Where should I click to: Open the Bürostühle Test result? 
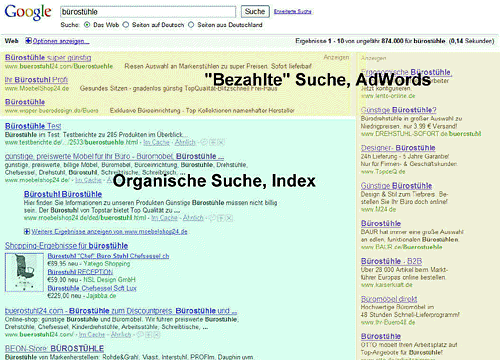click(33, 126)
